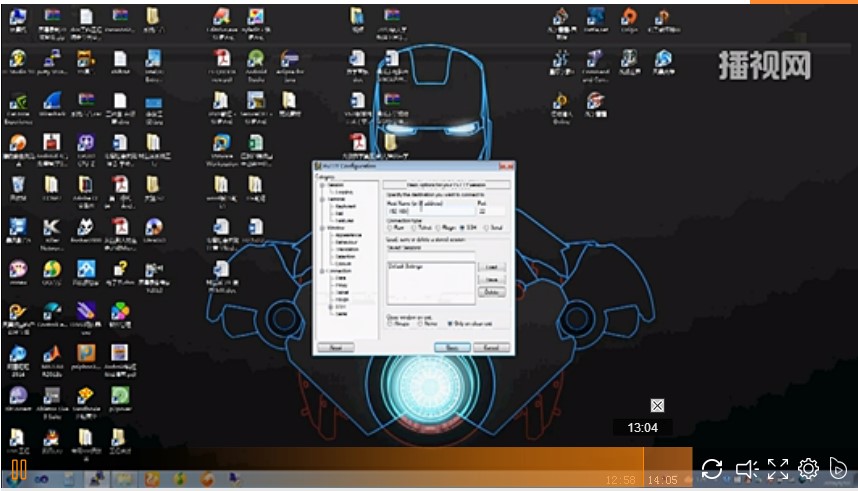Click the PuTTY item in the taskbar
Screen dimensions: 858x491
click(97, 480)
